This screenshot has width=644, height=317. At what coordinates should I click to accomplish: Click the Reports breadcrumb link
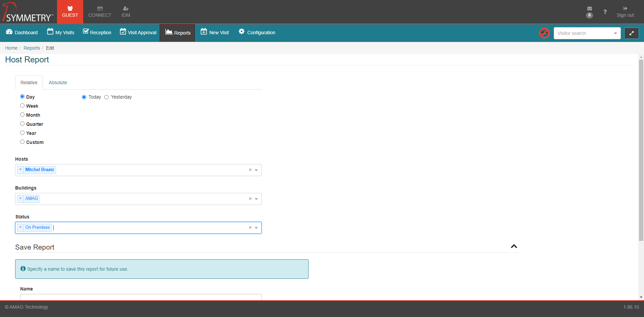(32, 48)
